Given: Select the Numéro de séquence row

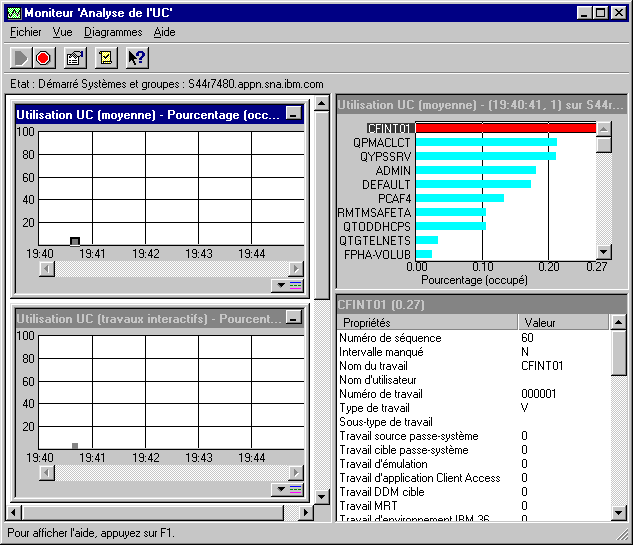Looking at the screenshot, I should click(x=473, y=338).
